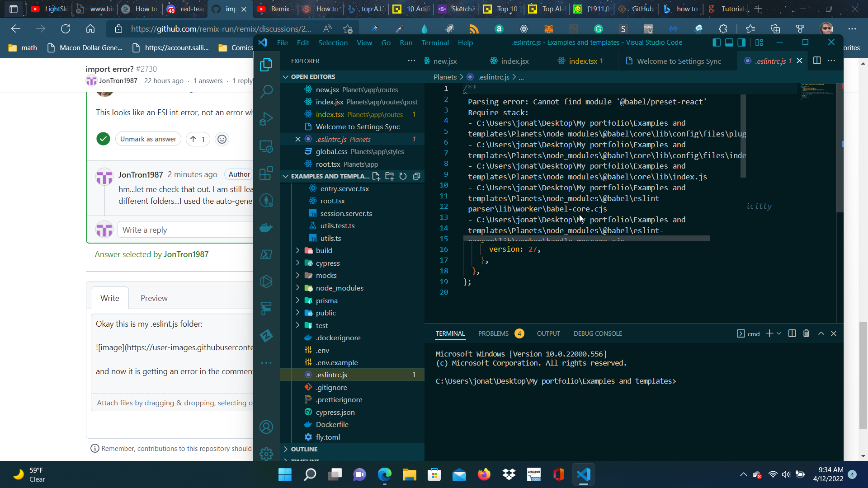
Task: Open the Search view in activity bar
Action: [x=266, y=92]
